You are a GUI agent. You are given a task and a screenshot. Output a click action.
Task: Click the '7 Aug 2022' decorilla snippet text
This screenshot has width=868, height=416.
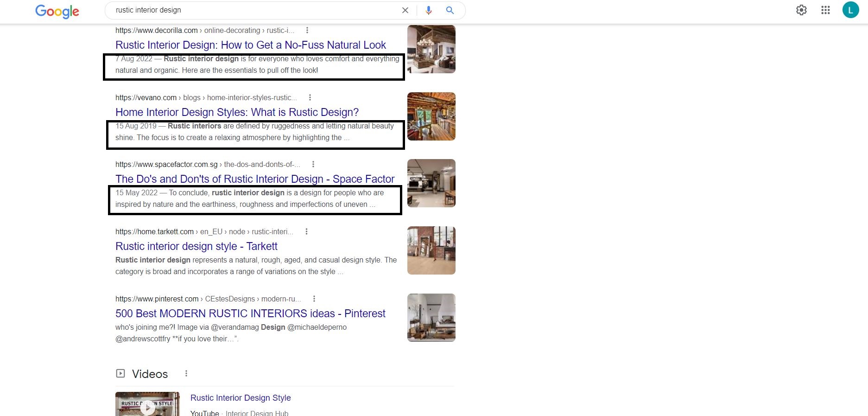tap(257, 64)
